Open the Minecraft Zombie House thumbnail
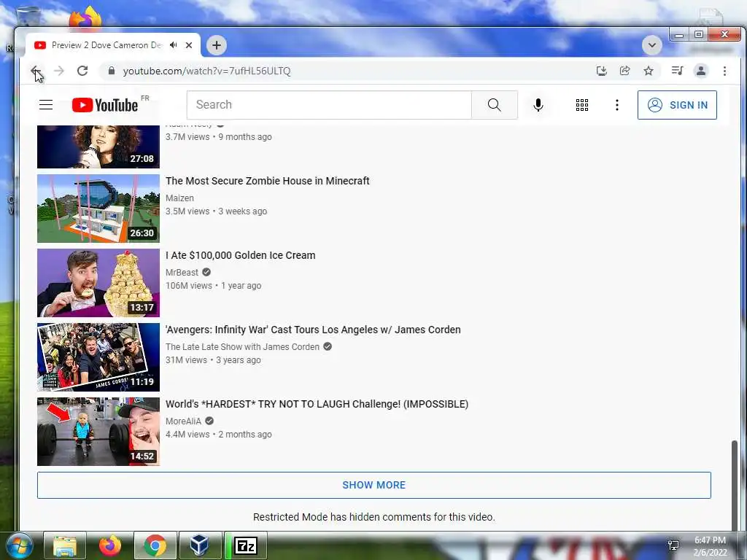This screenshot has height=560, width=747. coord(98,209)
